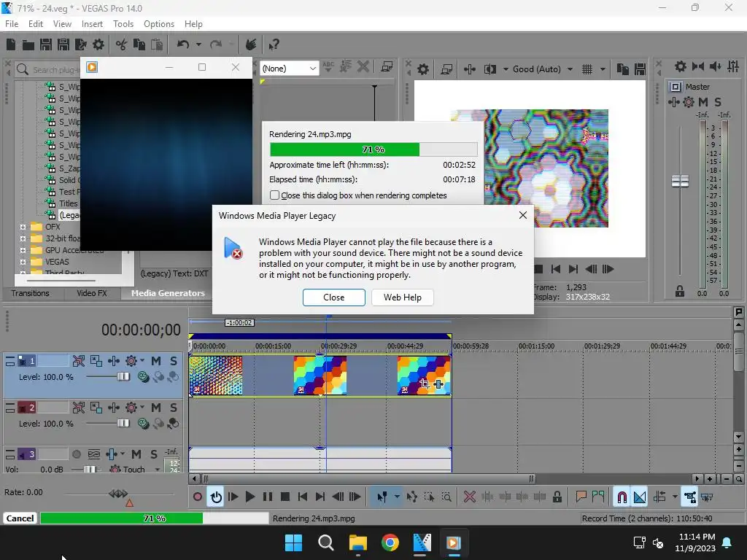Viewport: 747px width, 560px height.
Task: Open the File menu
Action: pos(12,24)
